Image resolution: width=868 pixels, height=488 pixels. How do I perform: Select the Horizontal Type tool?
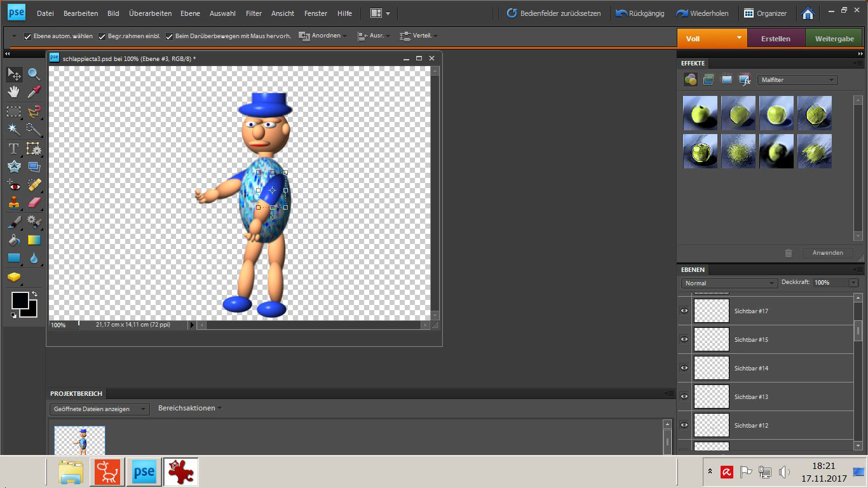click(x=14, y=149)
